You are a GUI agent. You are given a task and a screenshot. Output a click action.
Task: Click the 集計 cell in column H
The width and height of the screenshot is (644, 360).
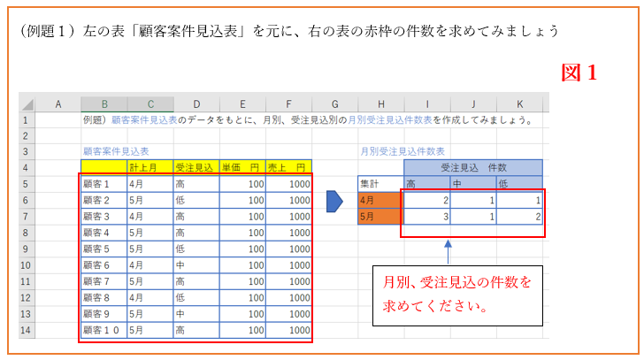tap(380, 184)
